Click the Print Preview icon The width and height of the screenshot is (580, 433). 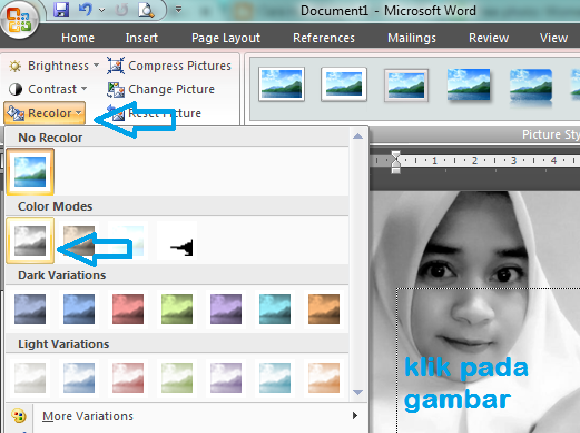(146, 10)
